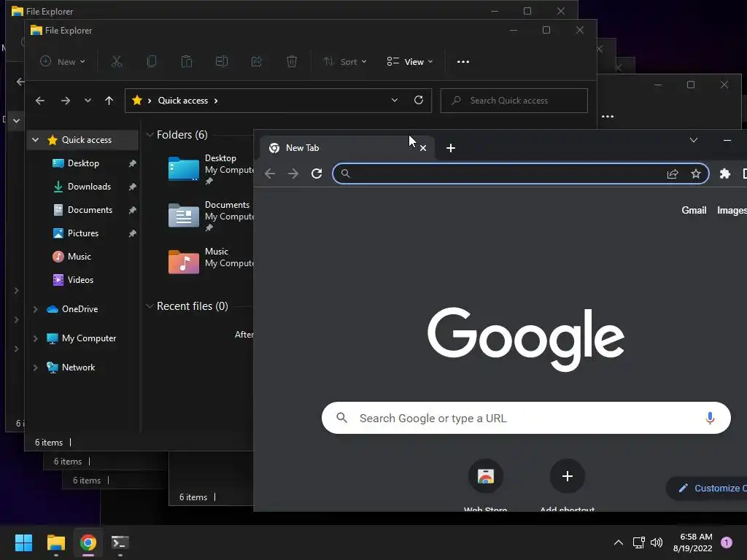Click the Paste icon in File Explorer toolbar

[x=186, y=61]
